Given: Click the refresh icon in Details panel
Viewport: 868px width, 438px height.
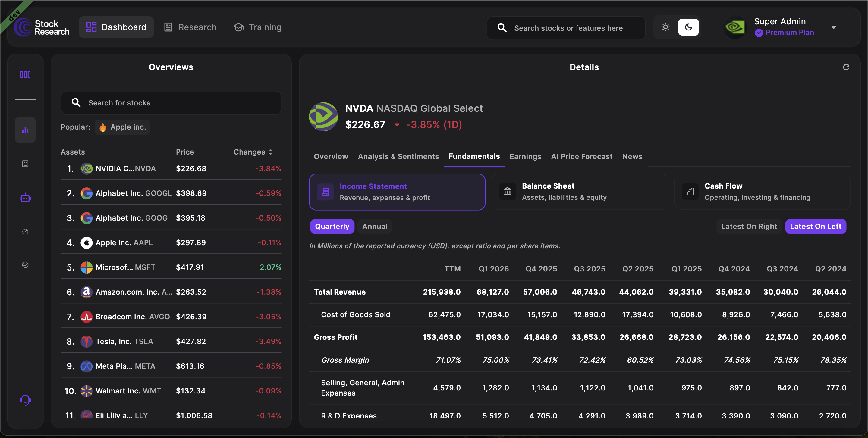Looking at the screenshot, I should click(x=846, y=67).
